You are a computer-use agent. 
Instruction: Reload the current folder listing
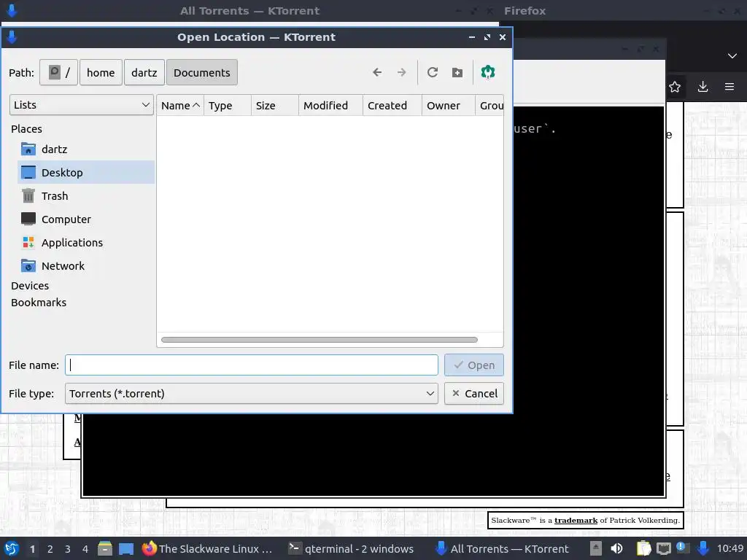click(433, 72)
